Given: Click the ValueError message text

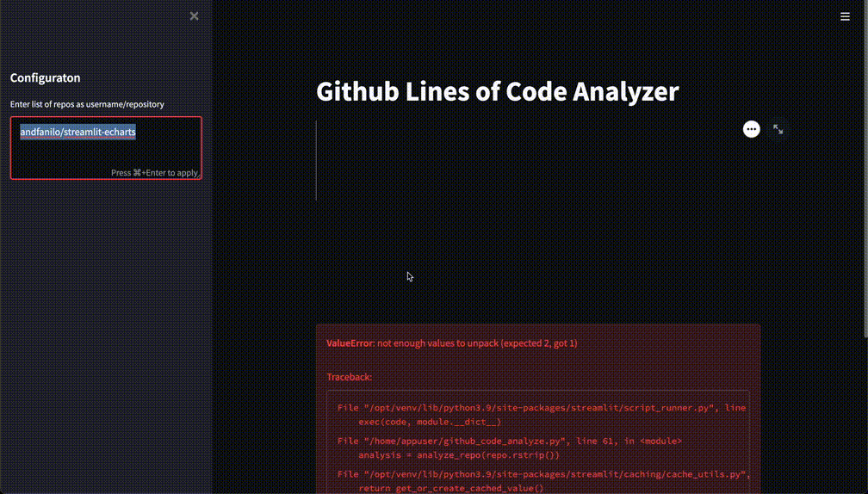Looking at the screenshot, I should (x=452, y=343).
